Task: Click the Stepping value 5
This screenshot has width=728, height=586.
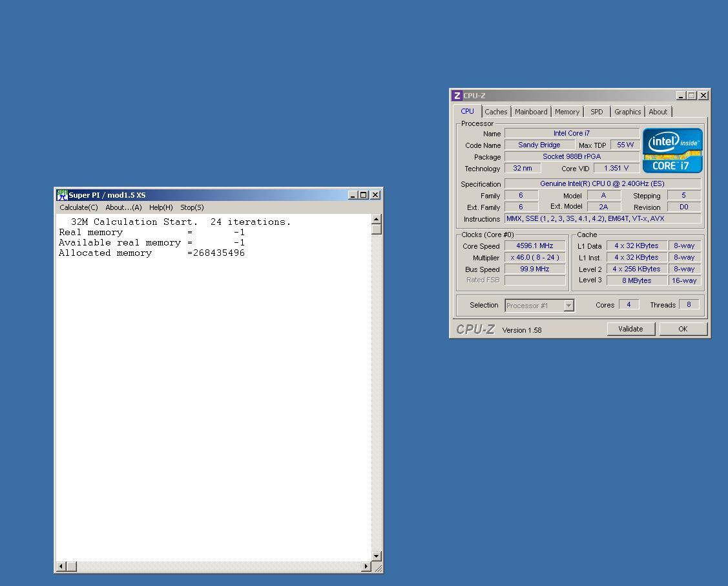Action: [684, 196]
